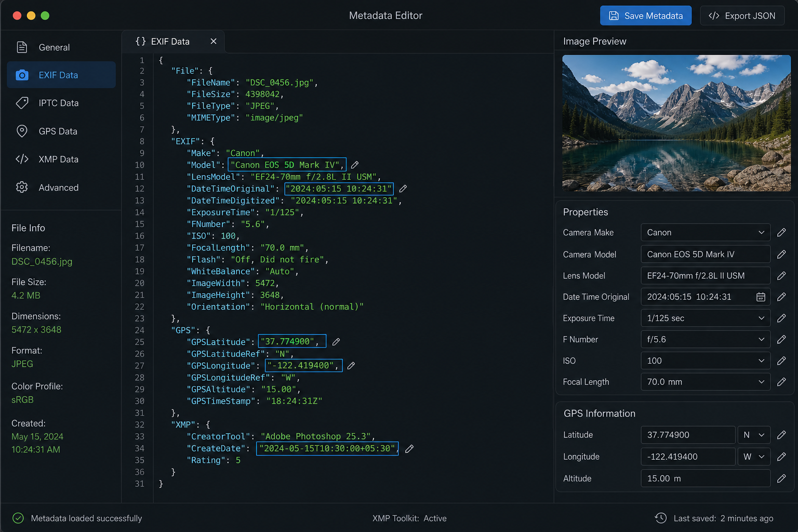The width and height of the screenshot is (798, 532).
Task: Open the ISO dropdown
Action: (706, 361)
